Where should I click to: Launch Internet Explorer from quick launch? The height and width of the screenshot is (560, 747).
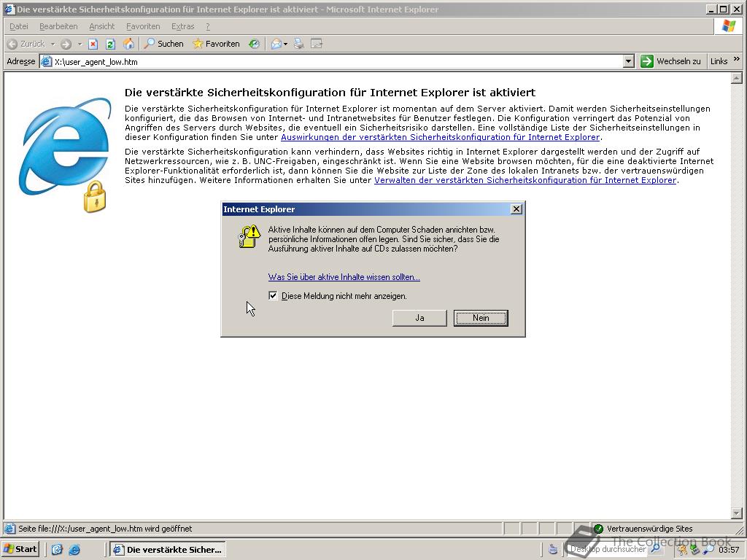point(74,550)
